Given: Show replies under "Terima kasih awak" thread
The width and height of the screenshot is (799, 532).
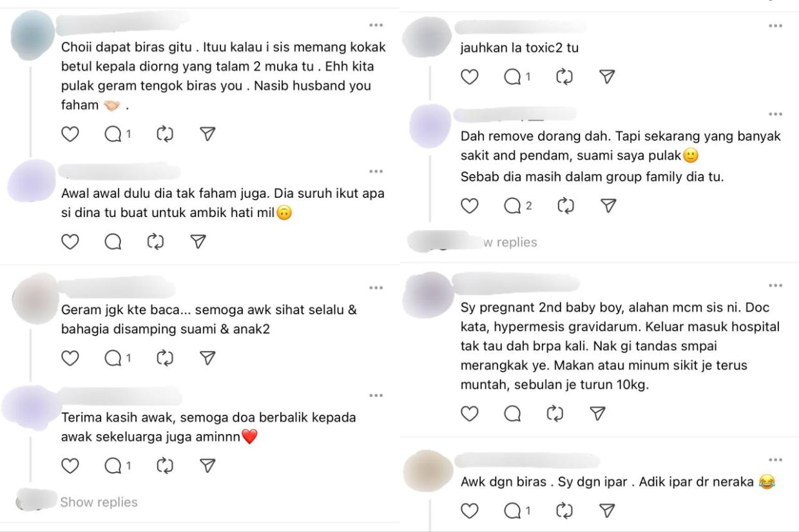Looking at the screenshot, I should (99, 502).
